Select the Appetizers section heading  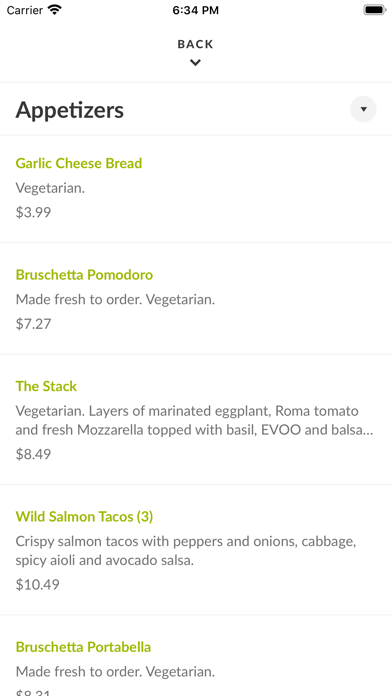(x=70, y=110)
